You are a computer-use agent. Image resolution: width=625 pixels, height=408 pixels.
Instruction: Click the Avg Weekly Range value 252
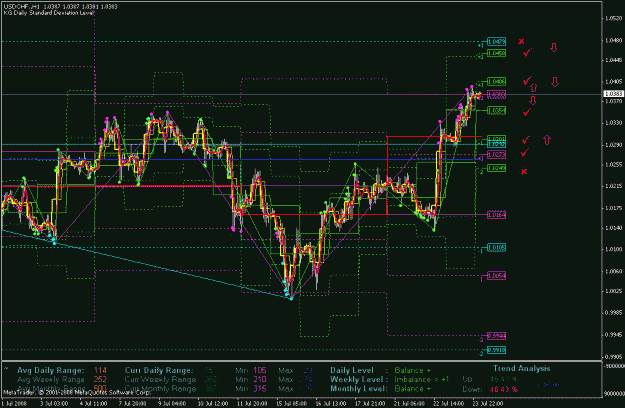coord(100,379)
